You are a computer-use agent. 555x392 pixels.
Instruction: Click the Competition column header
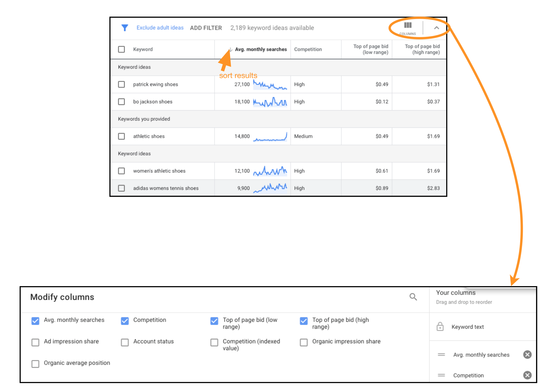308,49
